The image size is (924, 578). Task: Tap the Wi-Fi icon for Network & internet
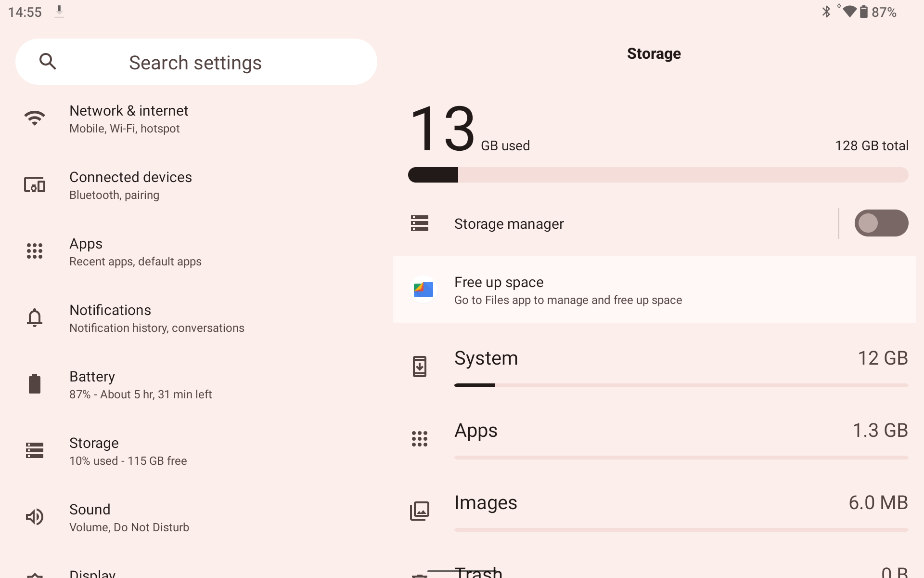tap(35, 118)
